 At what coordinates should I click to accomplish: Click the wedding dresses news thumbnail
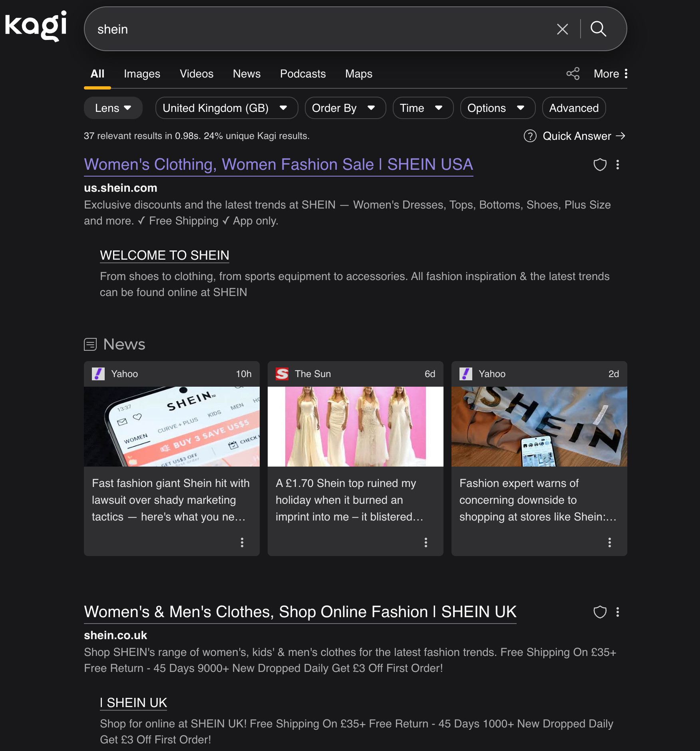pos(355,426)
